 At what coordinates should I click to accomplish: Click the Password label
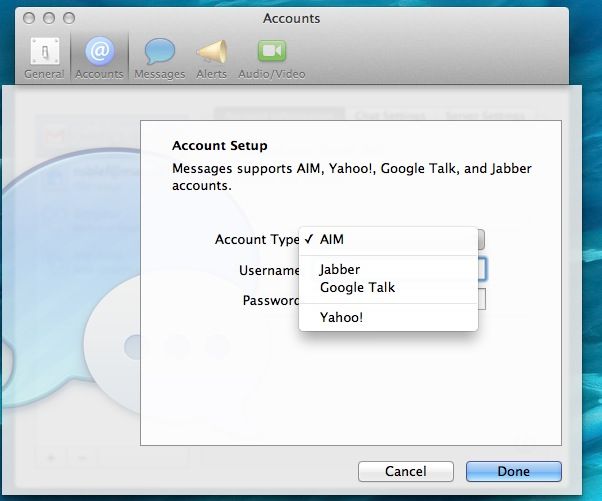pos(271,300)
